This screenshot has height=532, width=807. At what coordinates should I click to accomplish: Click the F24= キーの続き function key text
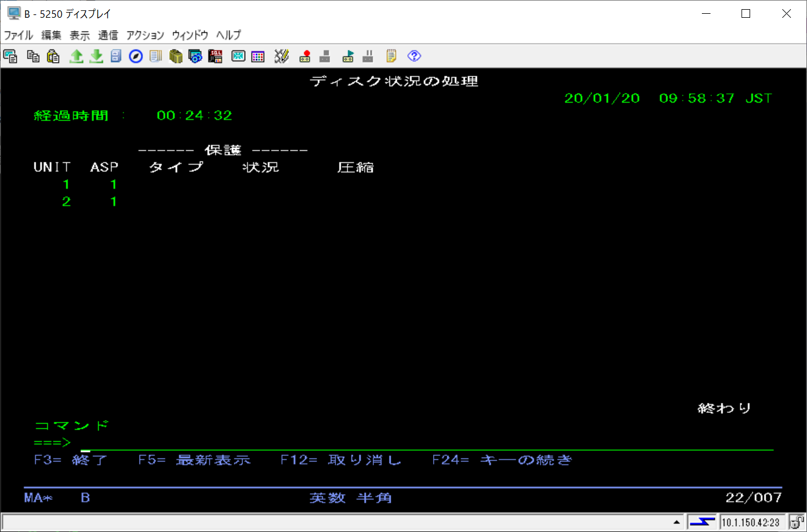pos(502,460)
